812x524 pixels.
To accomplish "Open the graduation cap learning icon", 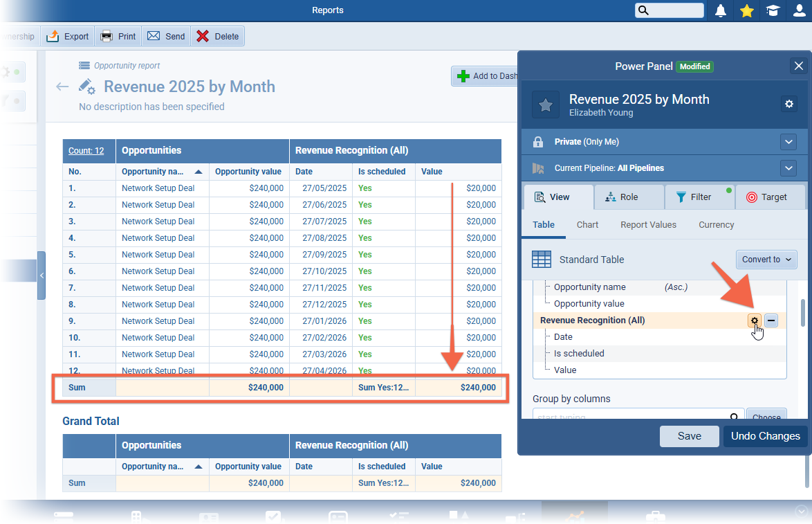I will tap(772, 10).
